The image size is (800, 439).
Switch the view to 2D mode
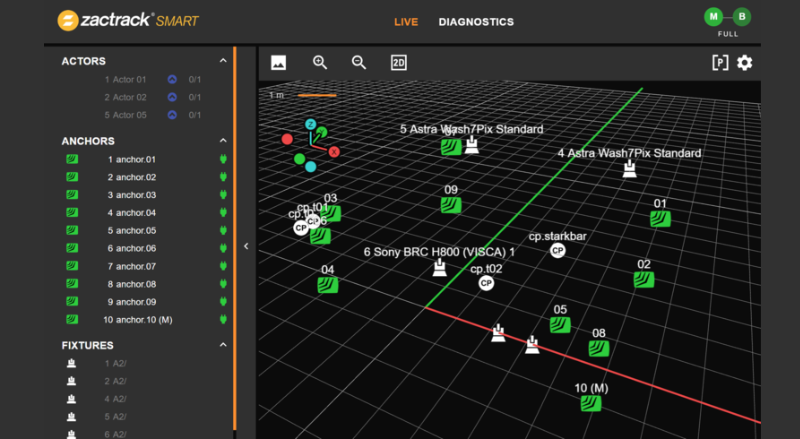[398, 63]
